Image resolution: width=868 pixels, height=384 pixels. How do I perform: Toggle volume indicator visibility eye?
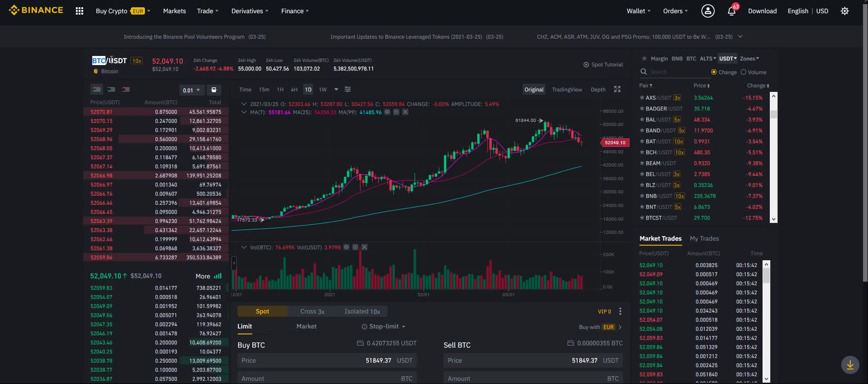click(x=346, y=247)
